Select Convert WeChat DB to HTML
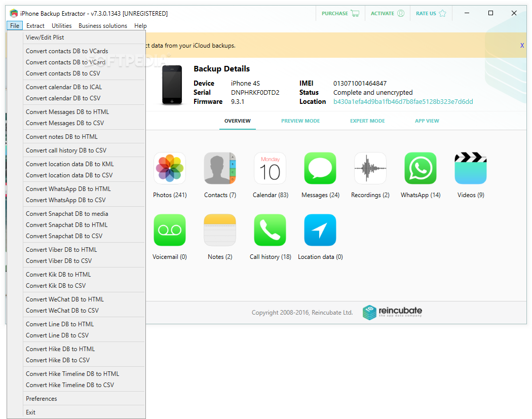The image size is (532, 419). click(84, 299)
